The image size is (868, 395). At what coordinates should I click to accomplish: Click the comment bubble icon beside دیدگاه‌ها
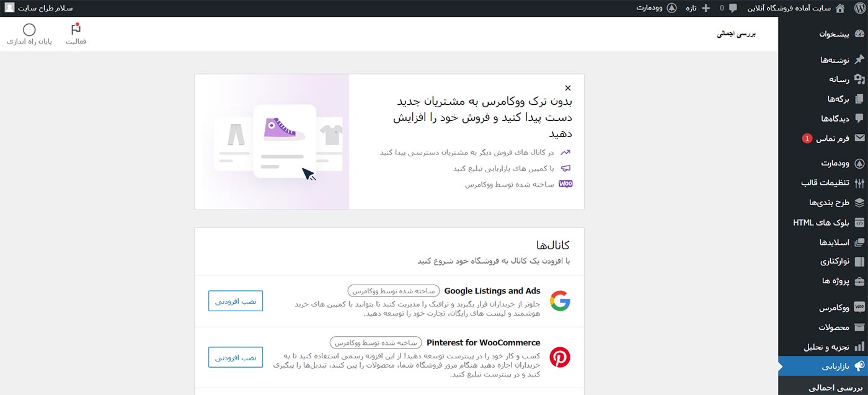coord(859,118)
